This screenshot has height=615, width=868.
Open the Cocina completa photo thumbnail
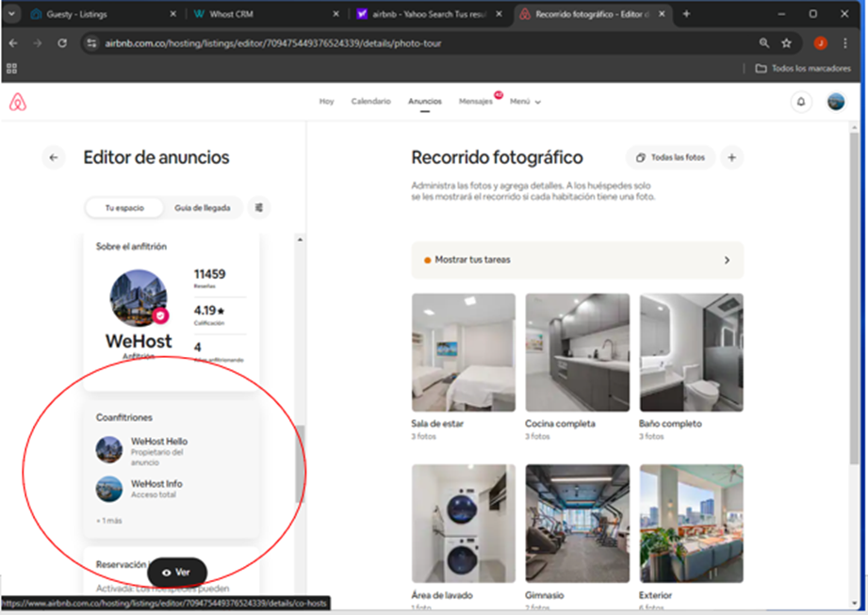click(x=578, y=352)
